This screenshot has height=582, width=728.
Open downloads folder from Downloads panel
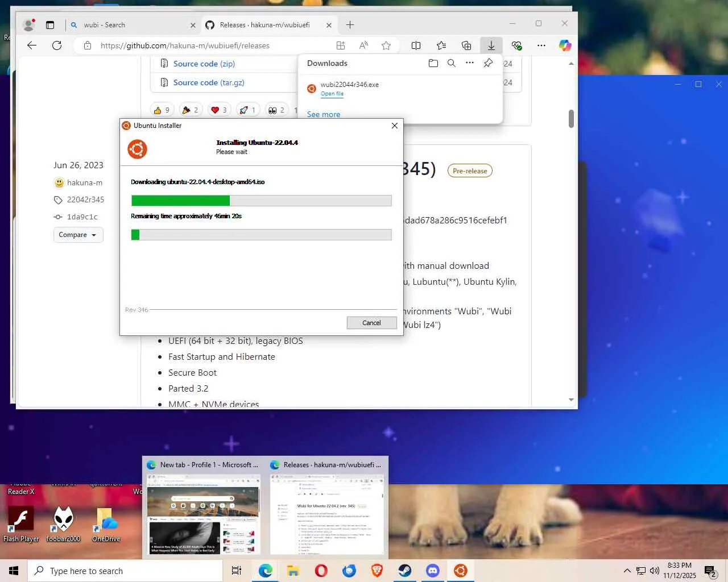click(x=433, y=63)
